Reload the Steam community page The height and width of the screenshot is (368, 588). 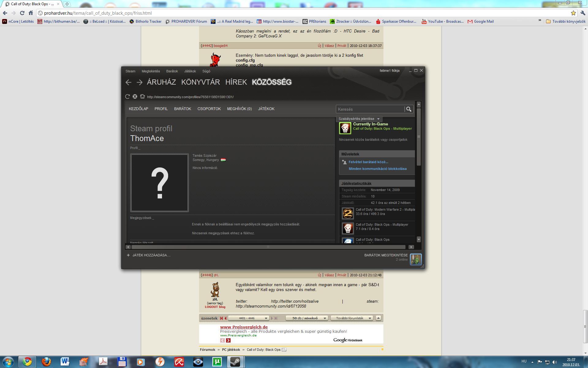pyautogui.click(x=128, y=97)
